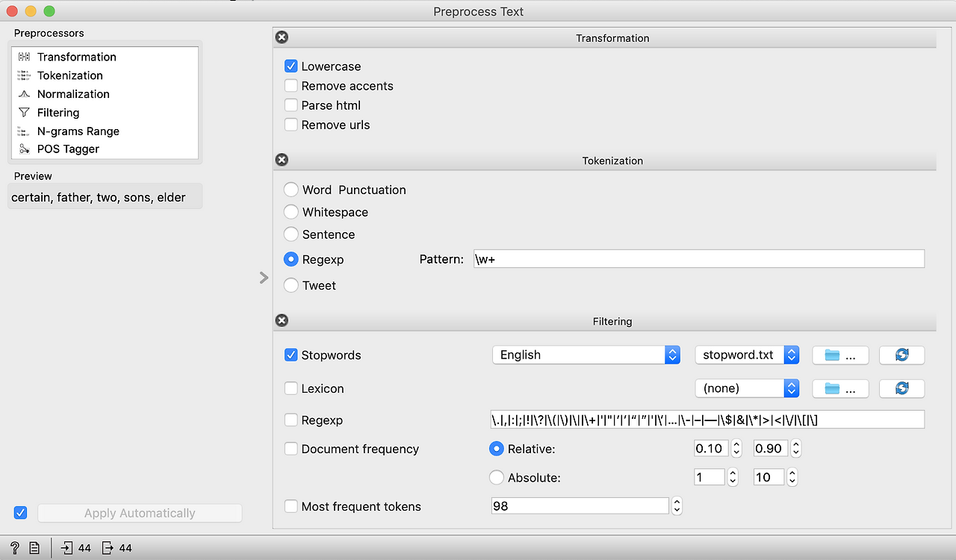
Task: Enable the Regexp filter checkbox
Action: coord(291,420)
